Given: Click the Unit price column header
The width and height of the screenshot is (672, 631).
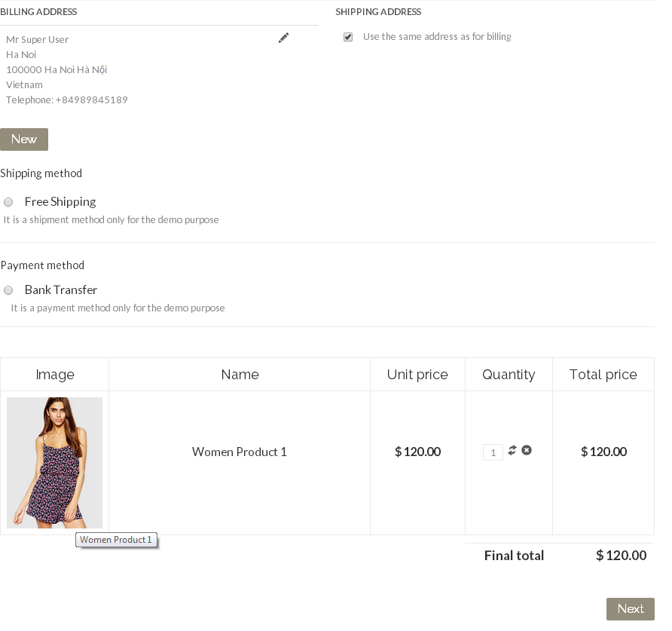Looking at the screenshot, I should tap(417, 375).
